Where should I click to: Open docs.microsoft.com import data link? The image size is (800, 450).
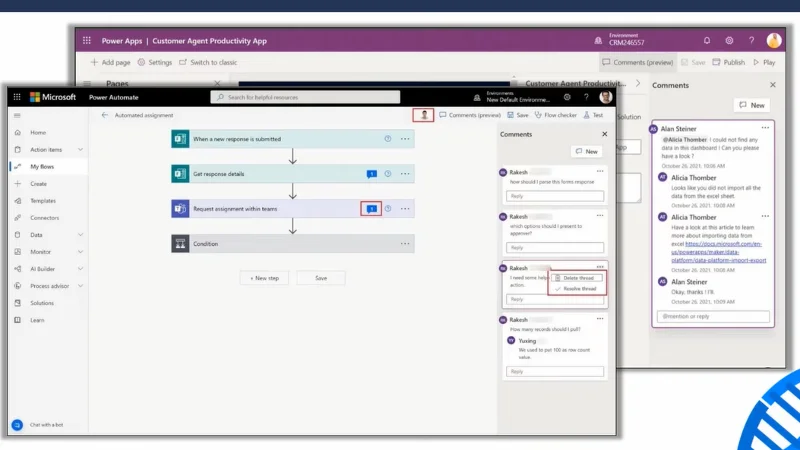tap(719, 252)
